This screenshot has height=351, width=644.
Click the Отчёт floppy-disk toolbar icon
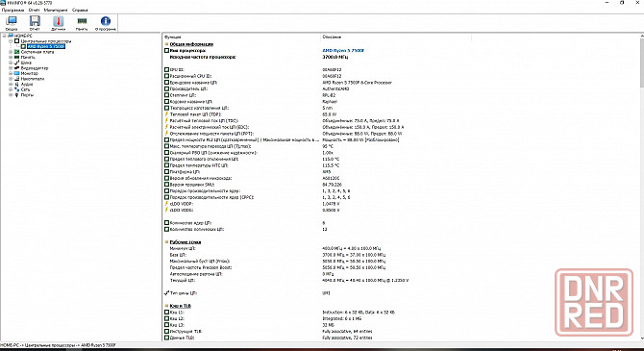click(35, 20)
